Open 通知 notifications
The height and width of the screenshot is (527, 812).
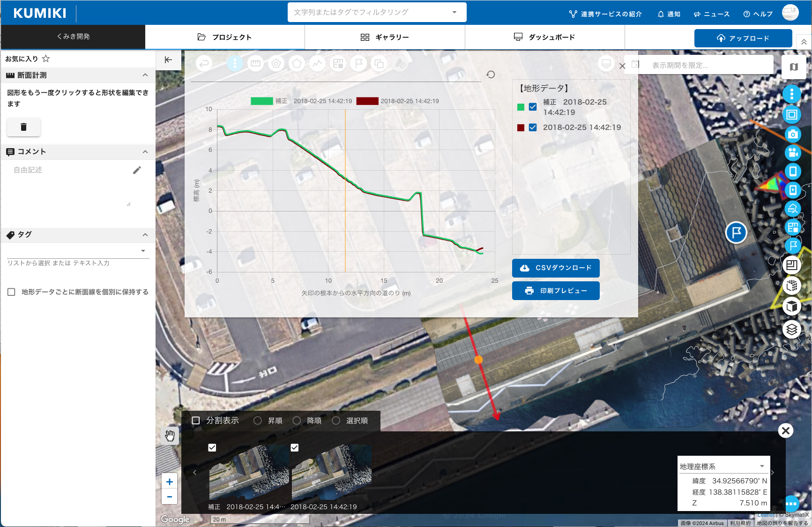point(669,14)
